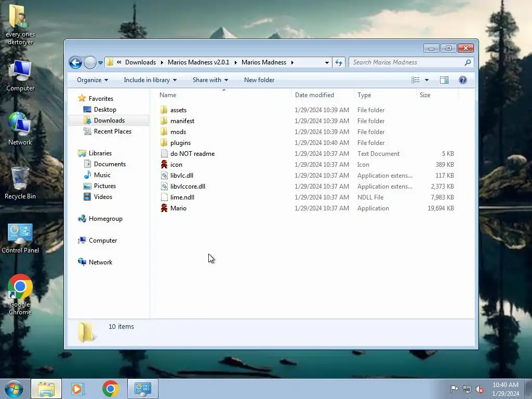Click the Change your view icon

[415, 80]
